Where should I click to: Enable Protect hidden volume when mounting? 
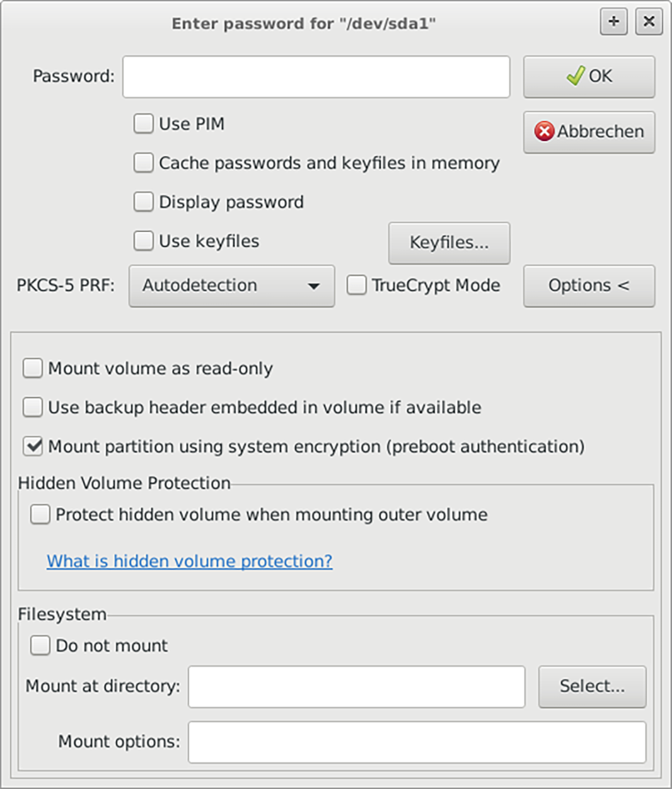pos(40,514)
